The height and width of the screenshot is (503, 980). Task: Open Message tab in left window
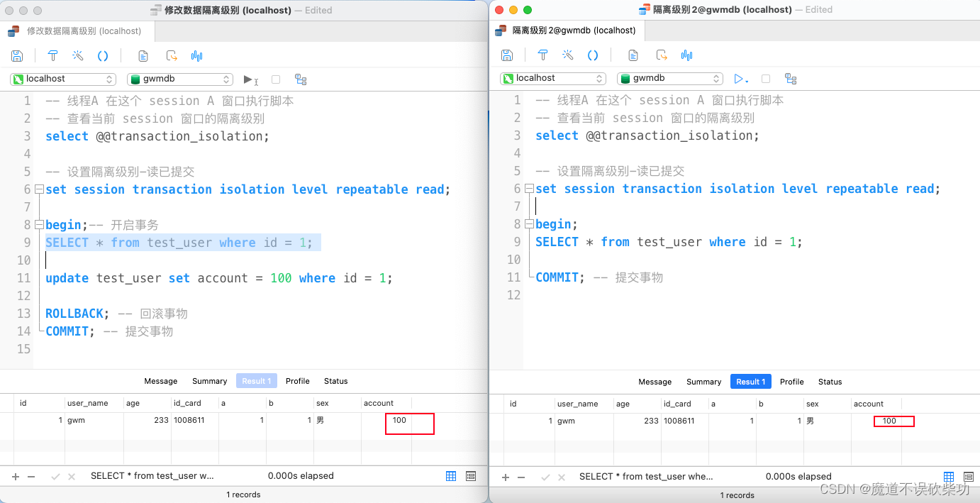(x=161, y=381)
